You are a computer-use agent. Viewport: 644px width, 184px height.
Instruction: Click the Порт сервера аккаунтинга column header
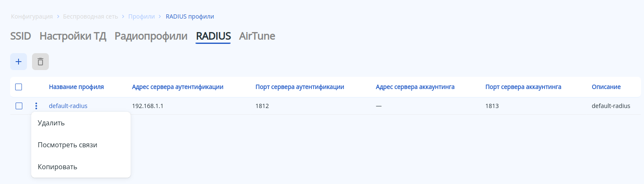pos(523,87)
